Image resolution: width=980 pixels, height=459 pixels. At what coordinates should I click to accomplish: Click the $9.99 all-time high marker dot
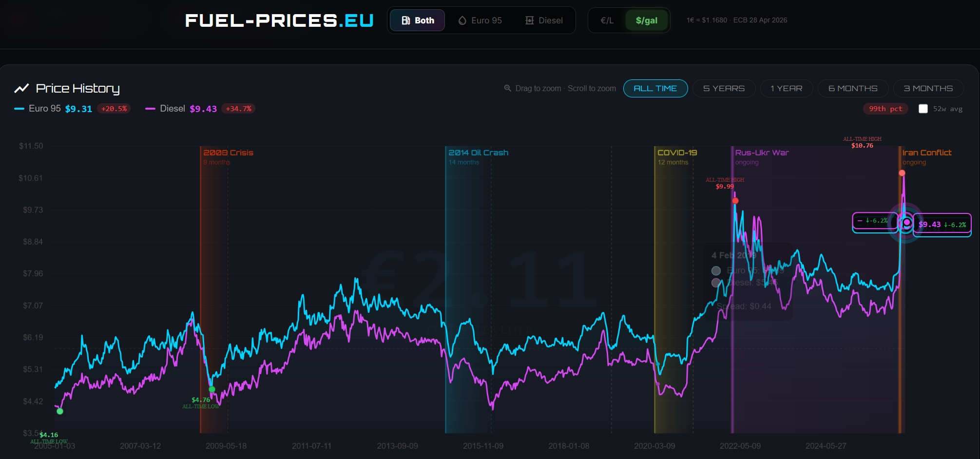pos(735,201)
